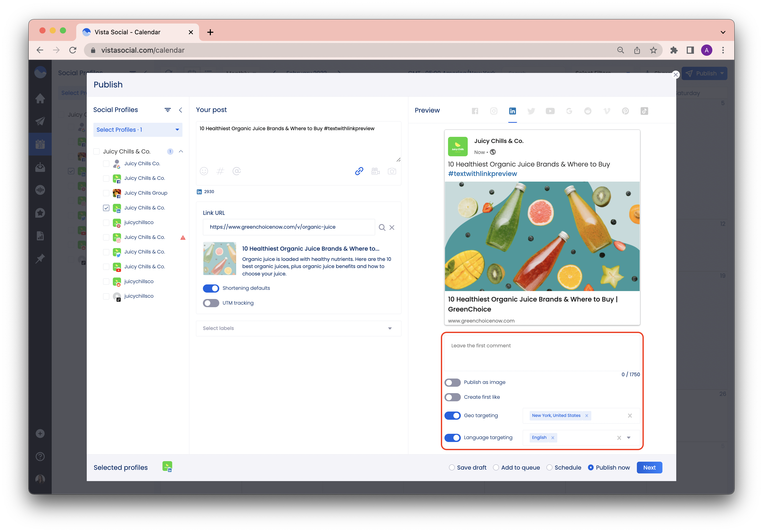Clear all Geo targeting values

coord(630,416)
